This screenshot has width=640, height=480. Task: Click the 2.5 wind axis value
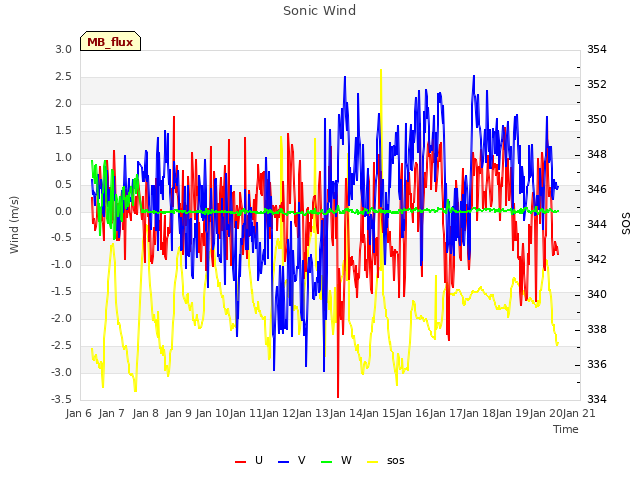click(x=63, y=76)
